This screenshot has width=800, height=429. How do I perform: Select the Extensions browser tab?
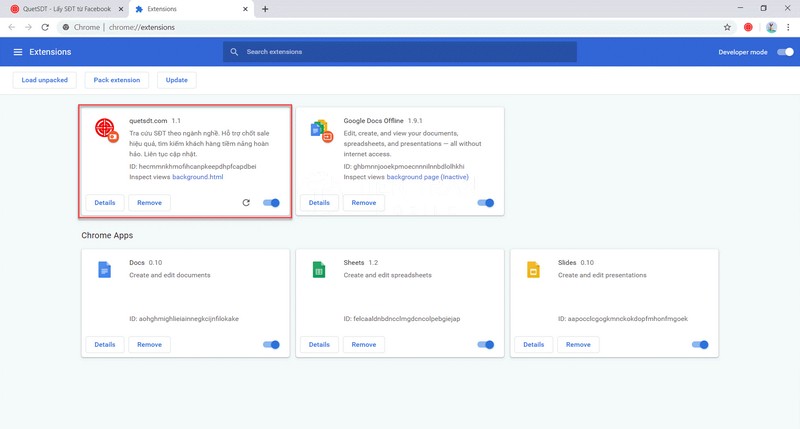coord(190,9)
